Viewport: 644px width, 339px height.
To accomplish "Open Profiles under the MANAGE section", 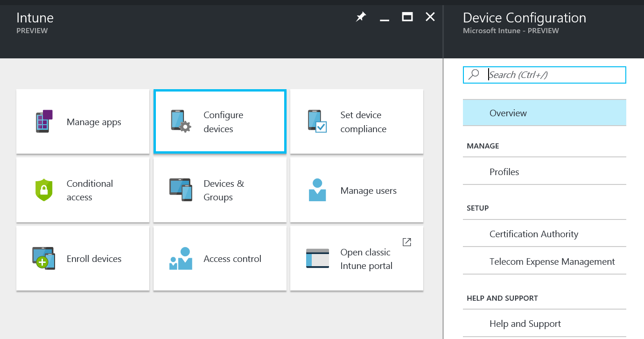I will coord(504,172).
